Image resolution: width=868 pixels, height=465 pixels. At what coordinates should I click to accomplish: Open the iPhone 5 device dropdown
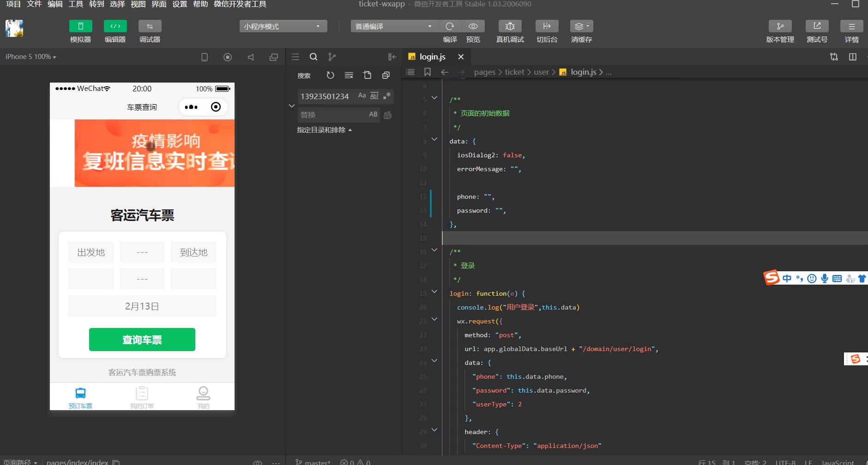(31, 57)
